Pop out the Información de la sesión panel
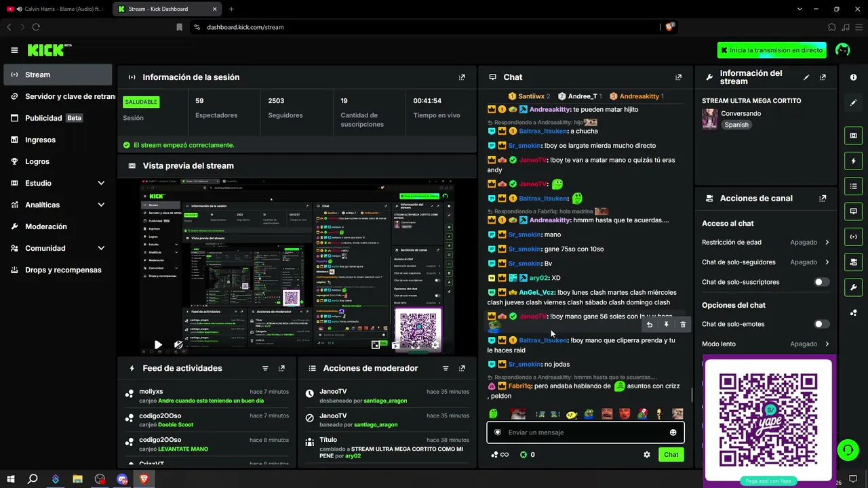This screenshot has height=488, width=868. (x=462, y=77)
